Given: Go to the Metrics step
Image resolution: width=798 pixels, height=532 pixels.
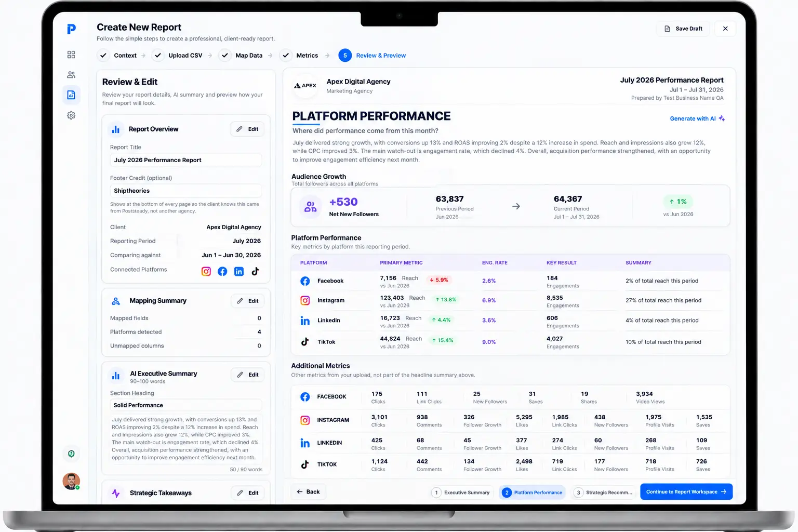Looking at the screenshot, I should (x=300, y=56).
